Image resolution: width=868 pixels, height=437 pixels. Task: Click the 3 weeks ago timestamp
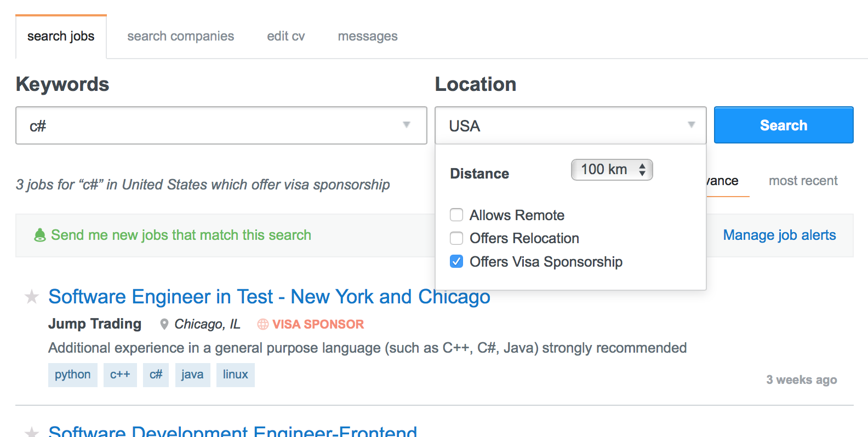click(802, 380)
